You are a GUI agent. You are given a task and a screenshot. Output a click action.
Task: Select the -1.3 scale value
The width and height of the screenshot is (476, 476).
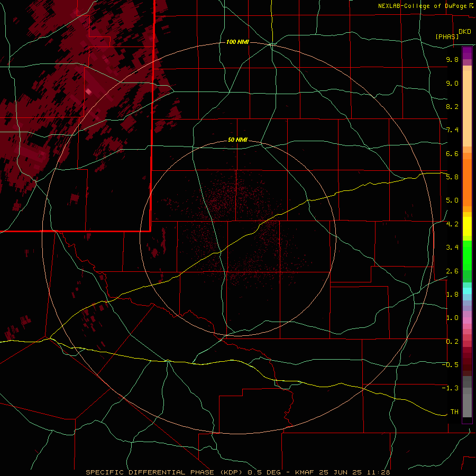pyautogui.click(x=450, y=388)
